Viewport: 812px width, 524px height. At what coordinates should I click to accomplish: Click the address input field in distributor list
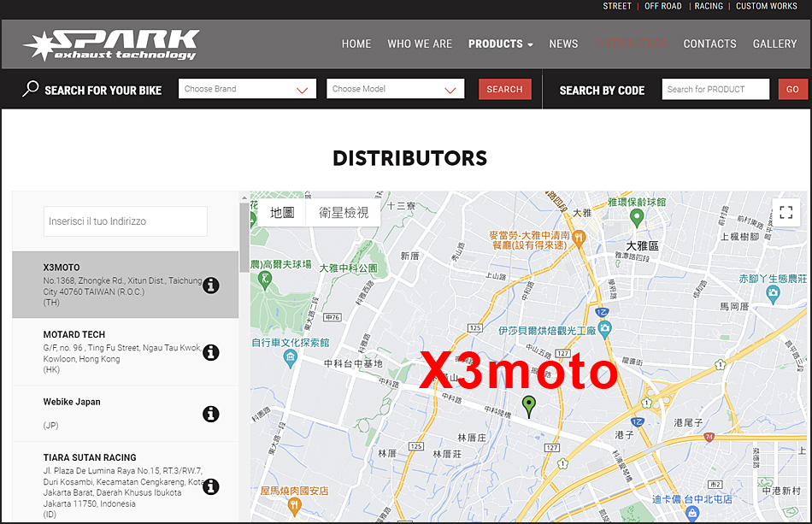pos(126,221)
